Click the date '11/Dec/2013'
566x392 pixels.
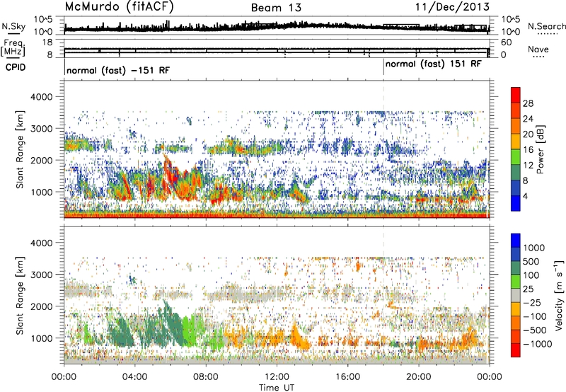[452, 7]
